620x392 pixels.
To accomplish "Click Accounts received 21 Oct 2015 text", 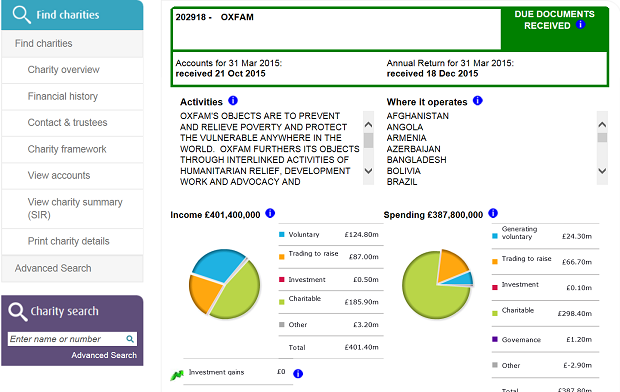I will point(220,74).
